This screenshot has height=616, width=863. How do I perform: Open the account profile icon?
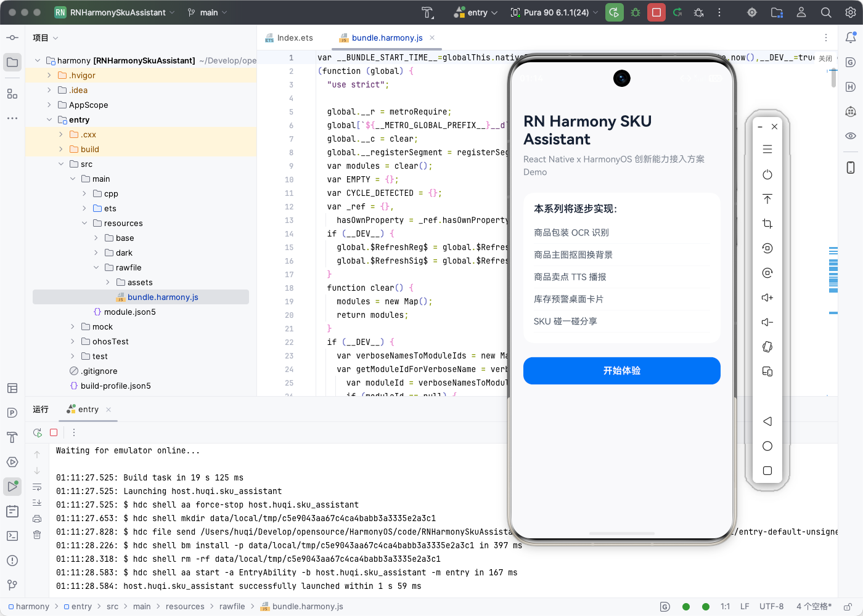click(801, 12)
